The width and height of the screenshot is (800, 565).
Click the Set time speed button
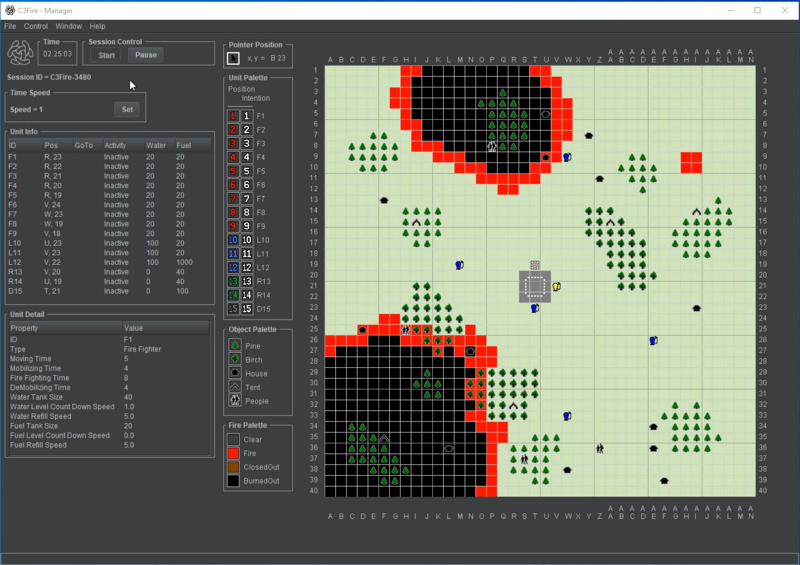(127, 109)
